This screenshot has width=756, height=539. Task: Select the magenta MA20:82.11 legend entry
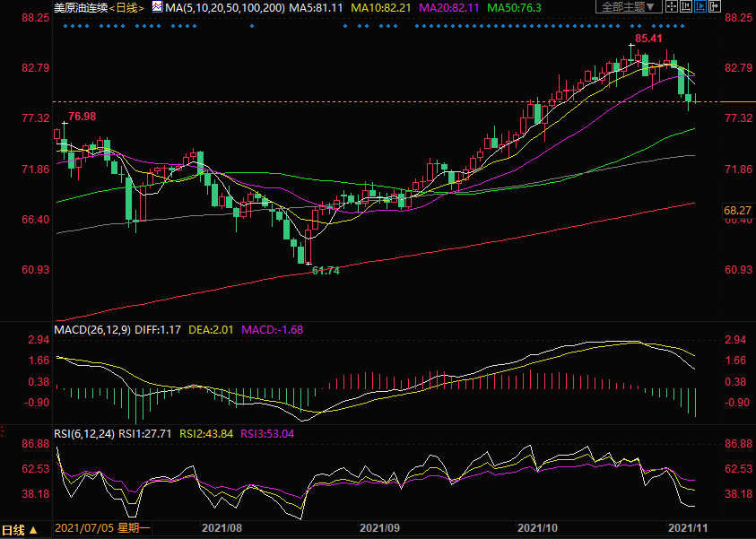click(x=454, y=7)
